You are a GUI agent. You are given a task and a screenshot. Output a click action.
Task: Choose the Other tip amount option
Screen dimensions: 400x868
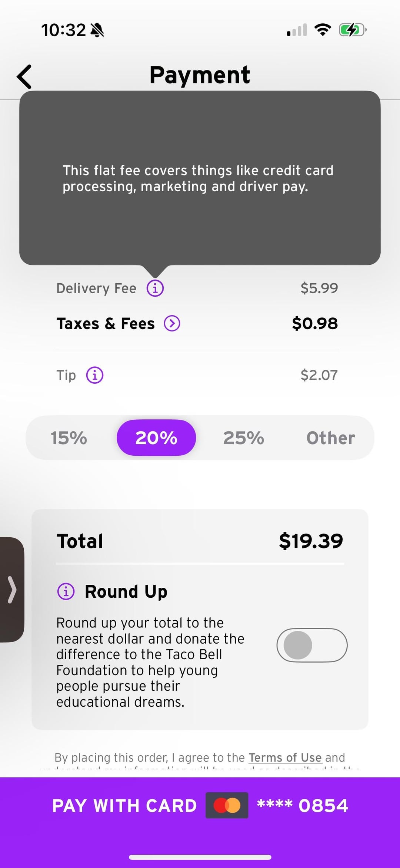pyautogui.click(x=331, y=438)
